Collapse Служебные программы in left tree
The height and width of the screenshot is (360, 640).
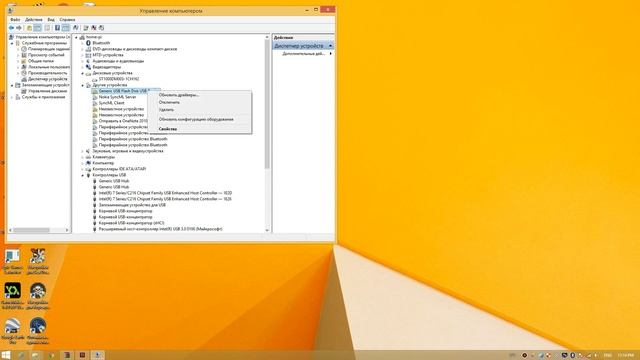[x=12, y=43]
